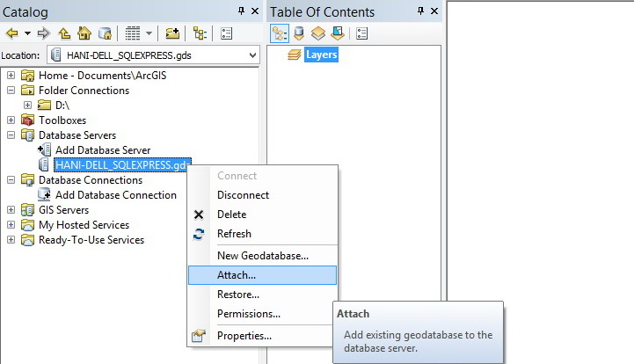Choose Disconnect from context menu
634x364 pixels.
(262, 195)
